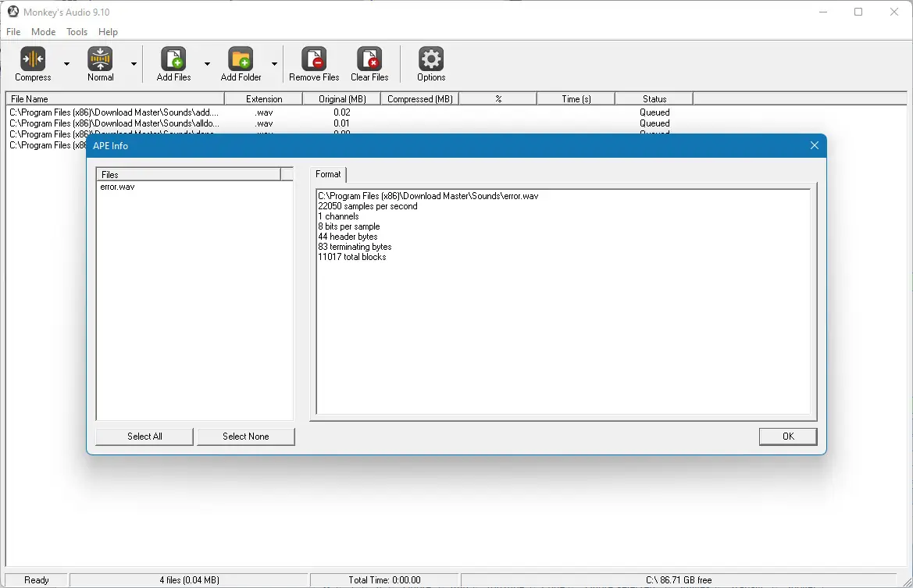Click the Clear Files toolbar icon

(x=369, y=59)
